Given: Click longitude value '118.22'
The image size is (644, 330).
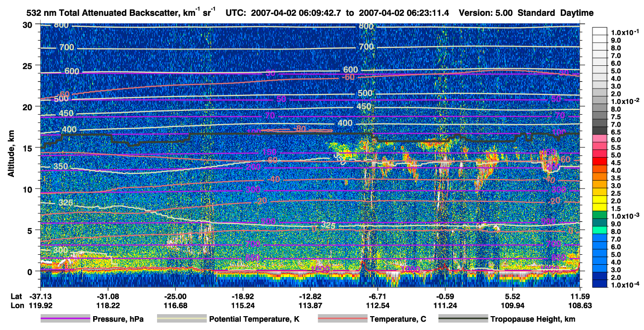Looking at the screenshot, I should 107,306.
